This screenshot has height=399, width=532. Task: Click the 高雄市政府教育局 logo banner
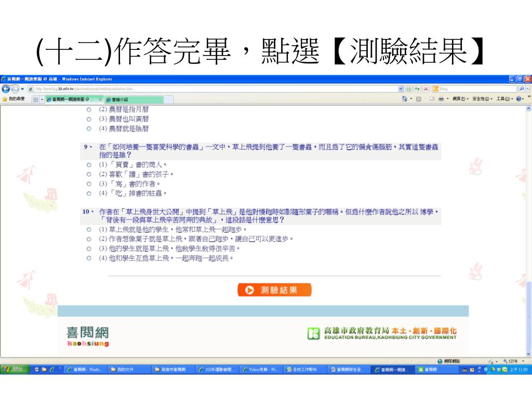(x=382, y=333)
